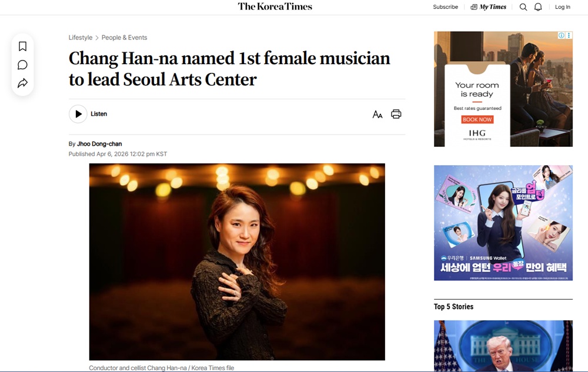The width and height of the screenshot is (588, 372).
Task: Open the Chang Han-na article photo
Action: [237, 262]
